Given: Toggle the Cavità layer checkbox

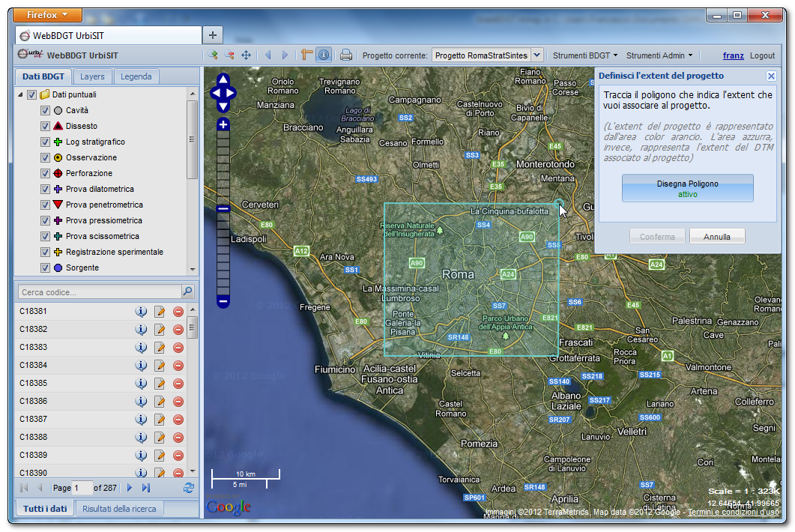Looking at the screenshot, I should (x=45, y=111).
